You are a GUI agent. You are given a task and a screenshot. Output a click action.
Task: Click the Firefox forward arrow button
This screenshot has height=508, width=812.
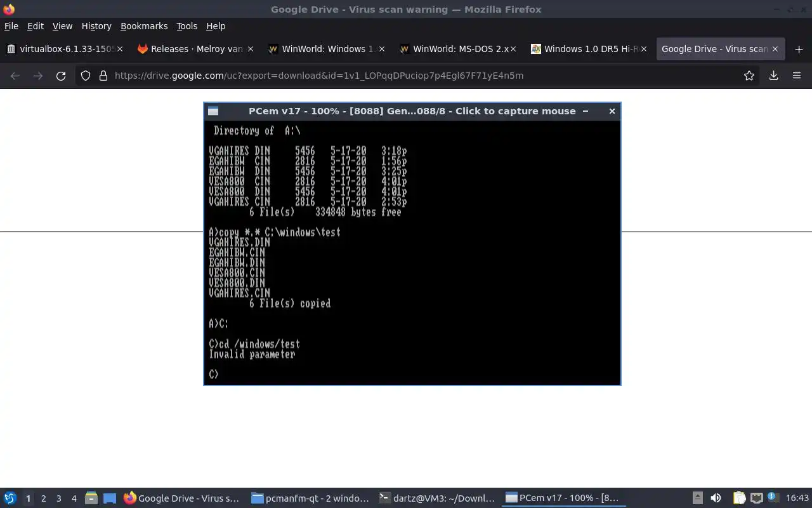point(38,76)
